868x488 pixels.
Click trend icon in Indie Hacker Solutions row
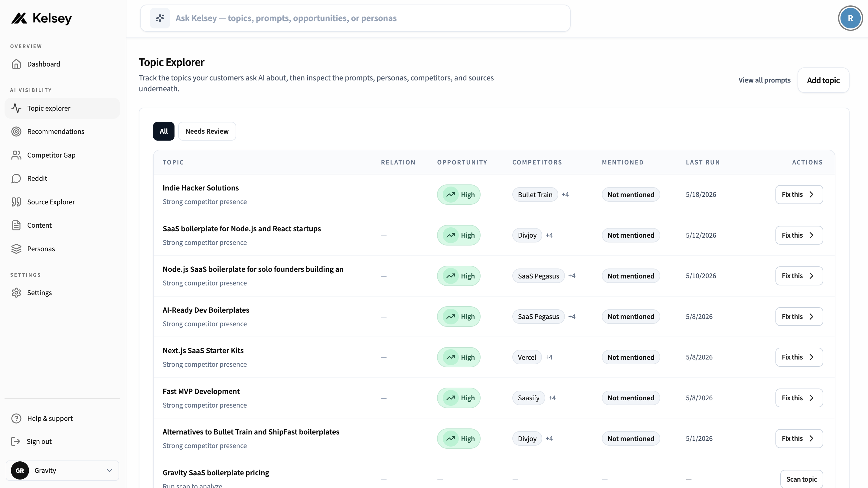tap(451, 195)
